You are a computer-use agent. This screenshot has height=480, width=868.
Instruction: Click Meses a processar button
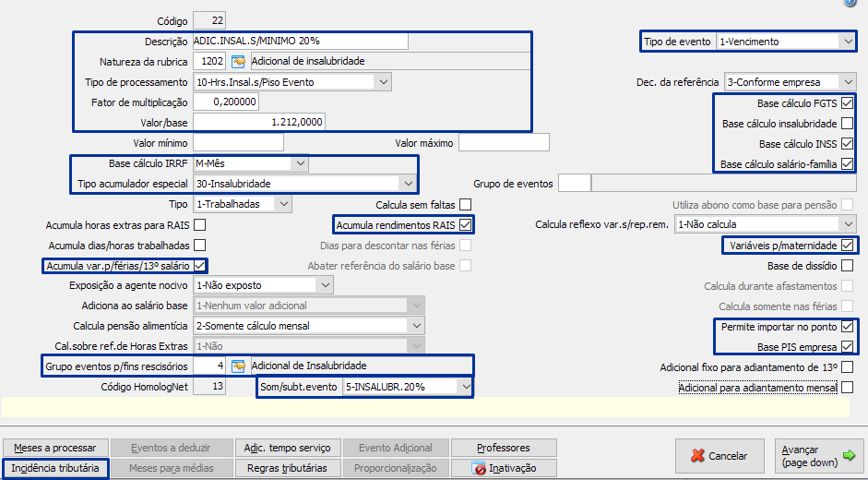coord(54,448)
